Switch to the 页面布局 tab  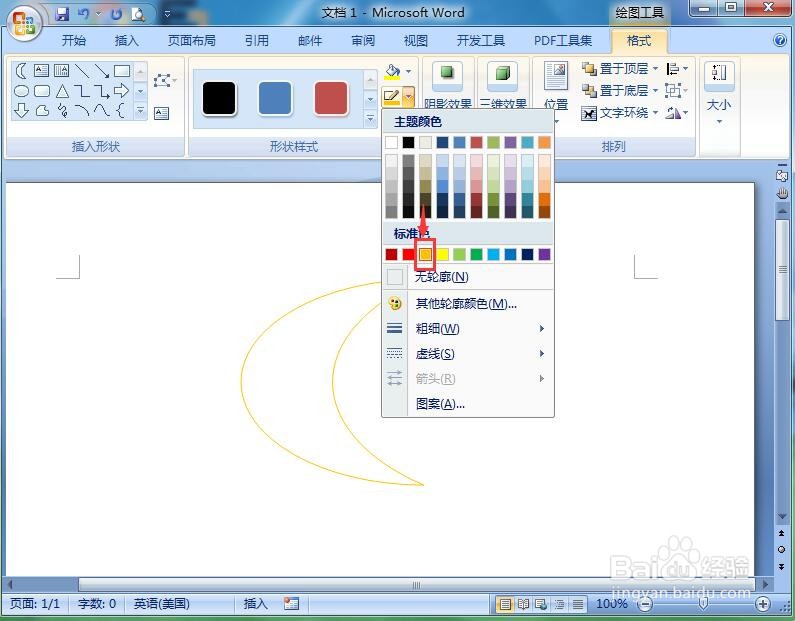[x=192, y=41]
